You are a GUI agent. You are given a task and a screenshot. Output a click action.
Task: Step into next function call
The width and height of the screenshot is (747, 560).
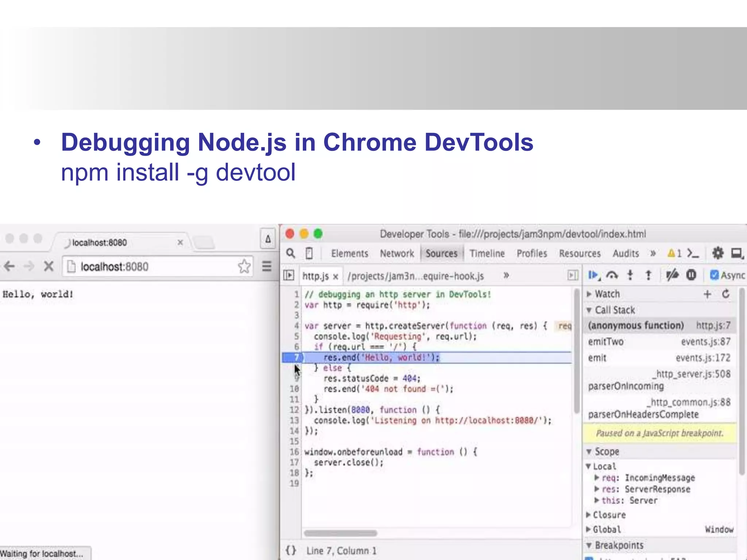pos(630,275)
